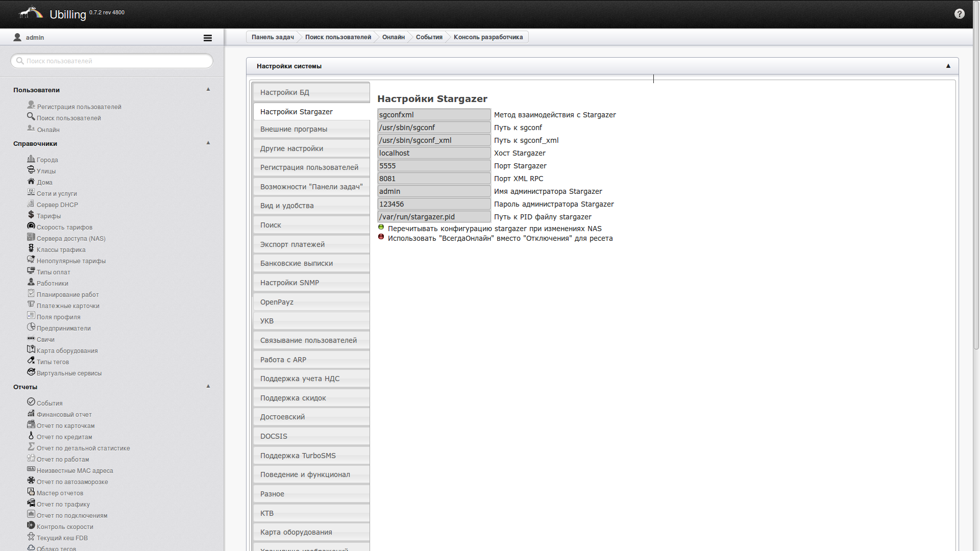This screenshot has width=980, height=551.
Task: Collapse the Справочники sidebar section
Action: (208, 143)
